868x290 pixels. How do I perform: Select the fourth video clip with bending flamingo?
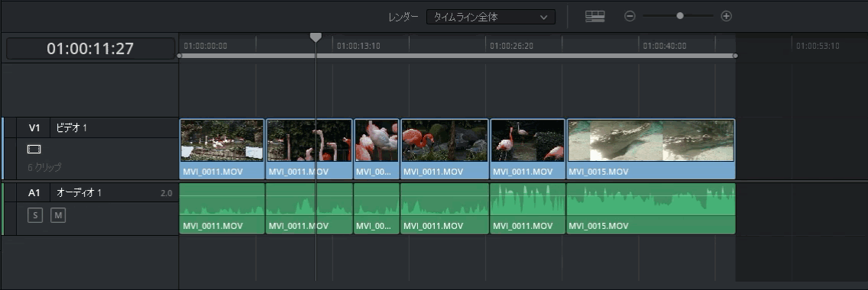pos(445,149)
